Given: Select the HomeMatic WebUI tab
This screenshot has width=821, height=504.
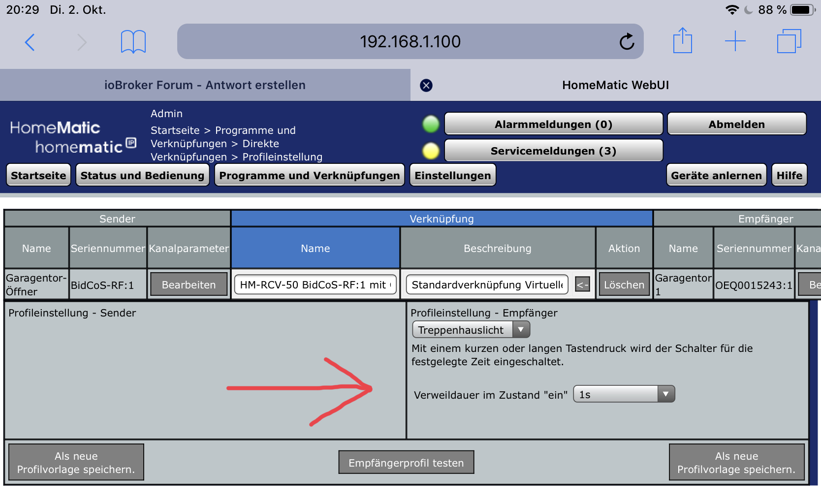Looking at the screenshot, I should coord(615,85).
